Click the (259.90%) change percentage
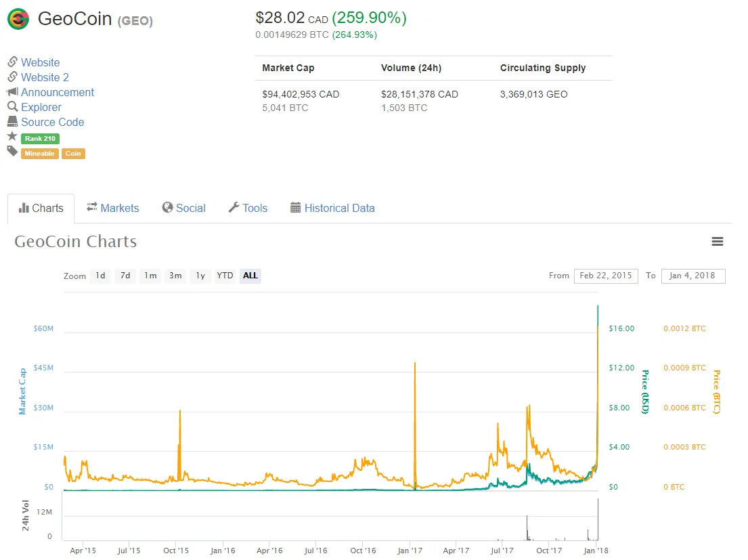Screen dimensions: 748x560 click(x=369, y=18)
